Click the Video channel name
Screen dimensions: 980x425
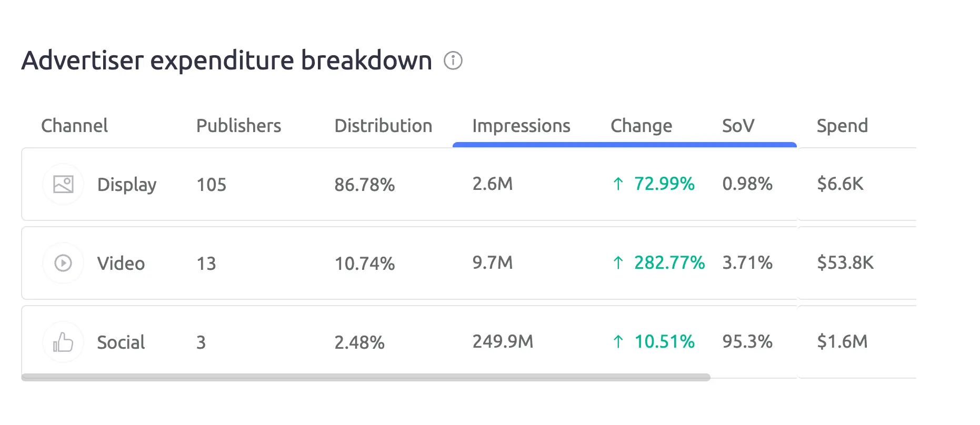coord(121,264)
